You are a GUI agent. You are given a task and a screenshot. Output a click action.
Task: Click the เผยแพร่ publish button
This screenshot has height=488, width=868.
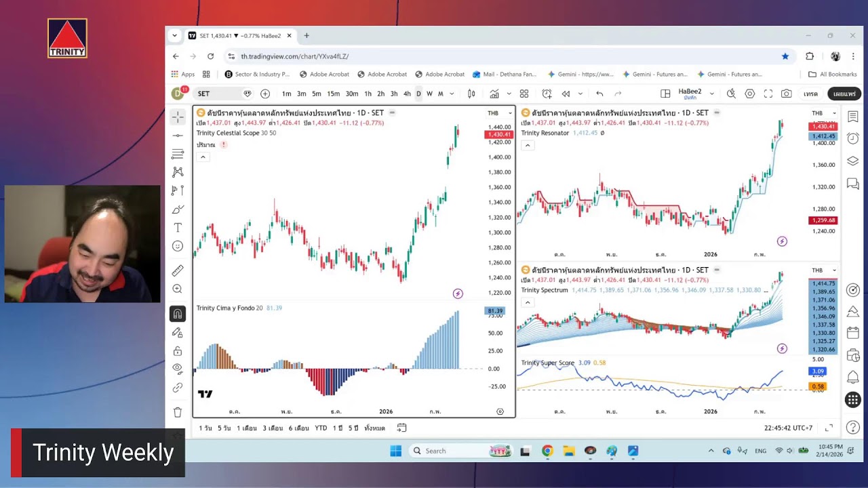[845, 94]
